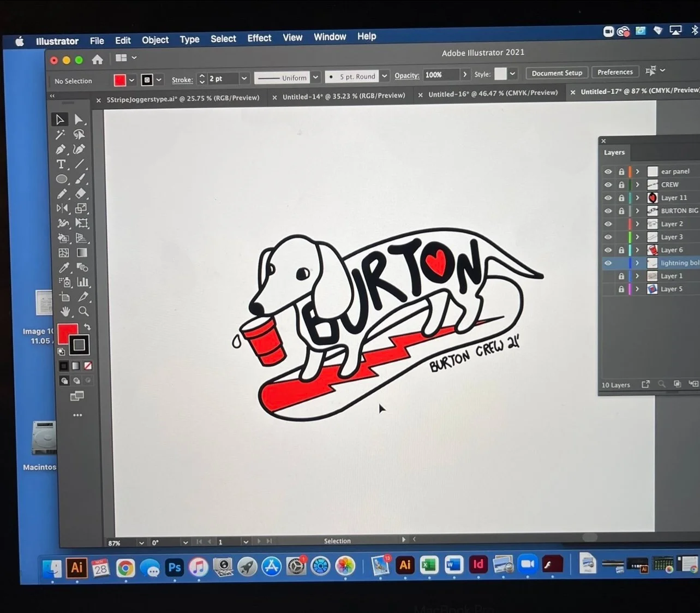The width and height of the screenshot is (700, 613).
Task: Select the Free Transform tool
Action: coord(82,223)
